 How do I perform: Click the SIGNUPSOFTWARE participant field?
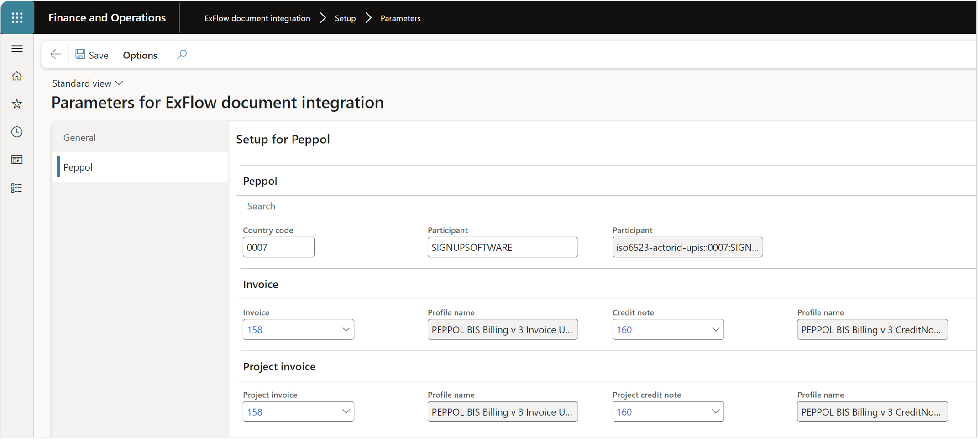(503, 248)
